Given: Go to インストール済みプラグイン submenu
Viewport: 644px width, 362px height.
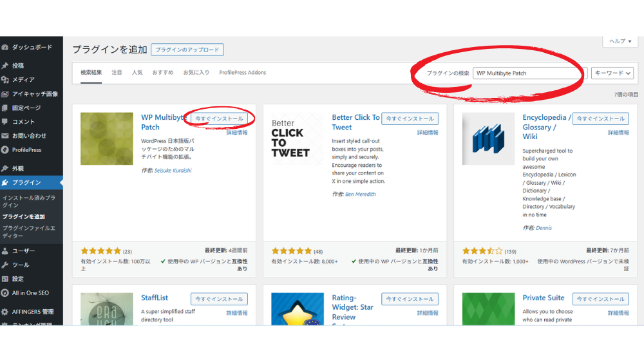Looking at the screenshot, I should (29, 202).
